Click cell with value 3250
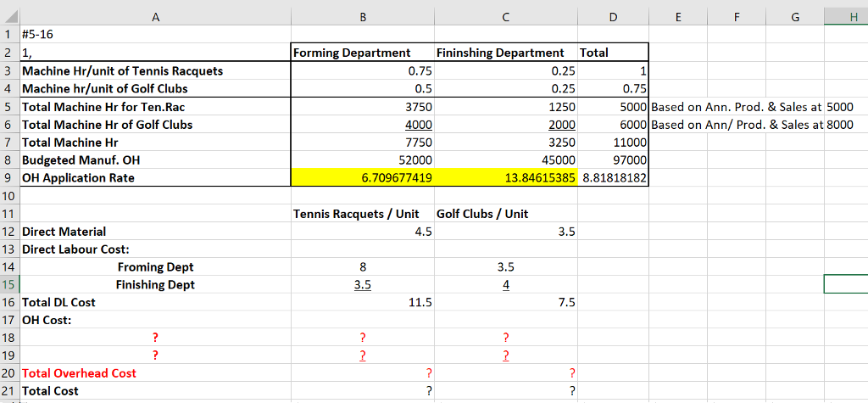 (505, 143)
